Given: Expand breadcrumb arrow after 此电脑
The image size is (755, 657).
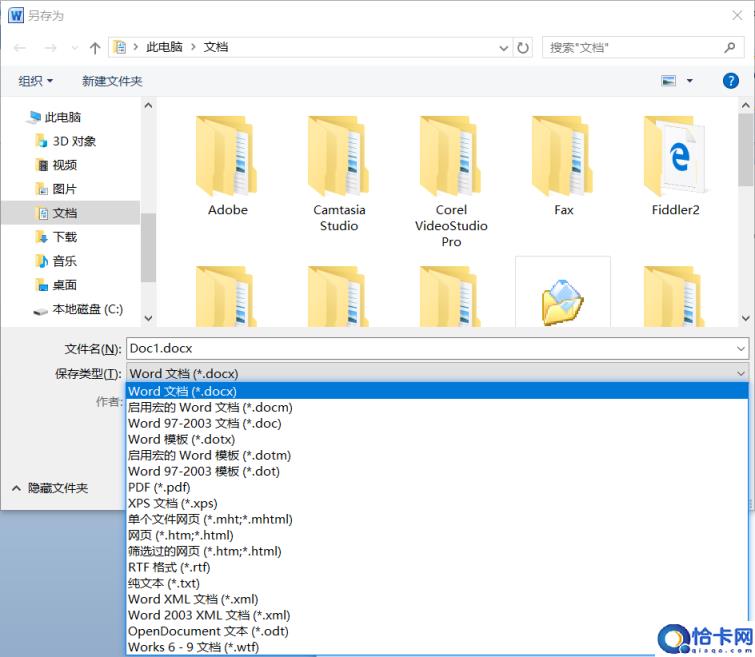Looking at the screenshot, I should pos(193,47).
